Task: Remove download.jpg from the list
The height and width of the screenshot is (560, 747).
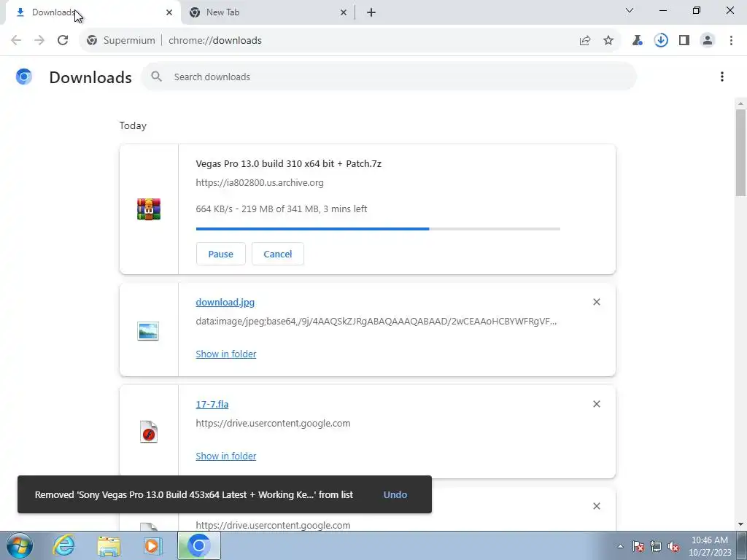Action: pyautogui.click(x=597, y=302)
